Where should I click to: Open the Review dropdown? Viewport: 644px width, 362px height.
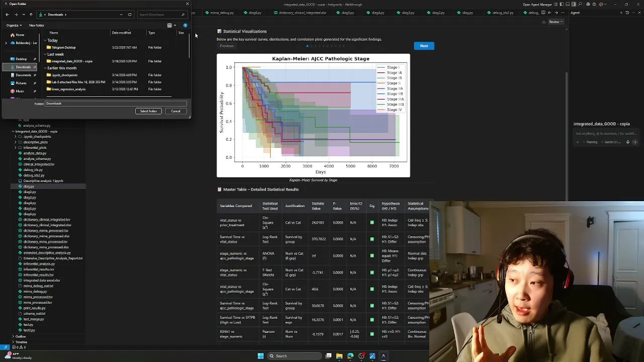pyautogui.click(x=555, y=22)
